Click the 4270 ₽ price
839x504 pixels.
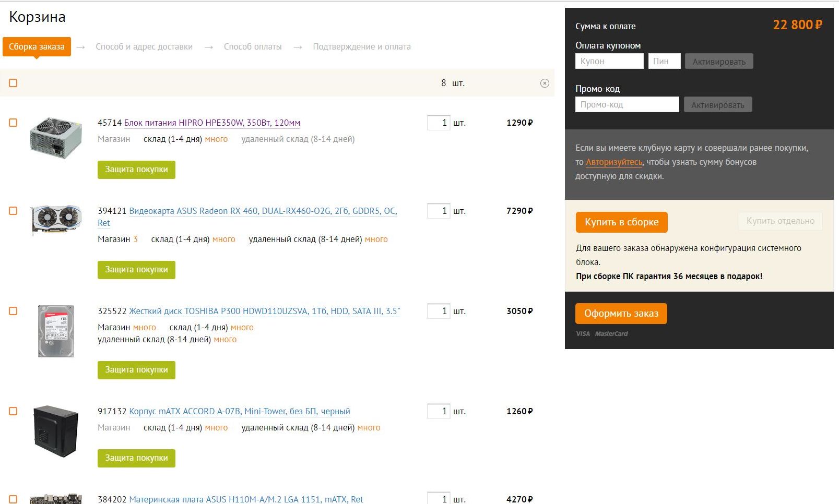519,499
